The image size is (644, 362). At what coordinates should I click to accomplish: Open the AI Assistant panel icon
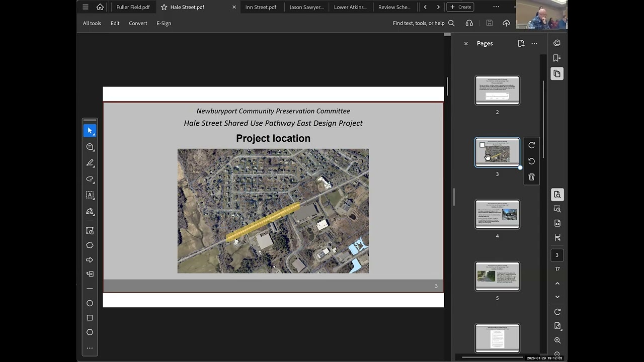[x=557, y=43]
